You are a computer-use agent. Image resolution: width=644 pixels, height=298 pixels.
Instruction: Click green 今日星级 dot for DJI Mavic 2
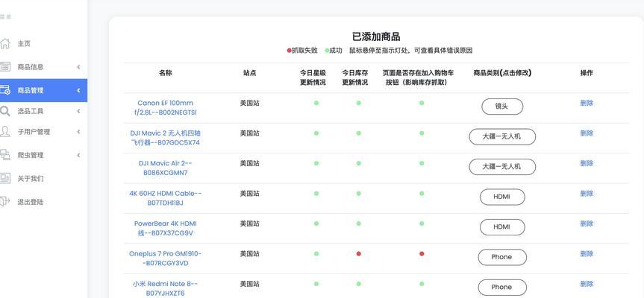click(316, 133)
